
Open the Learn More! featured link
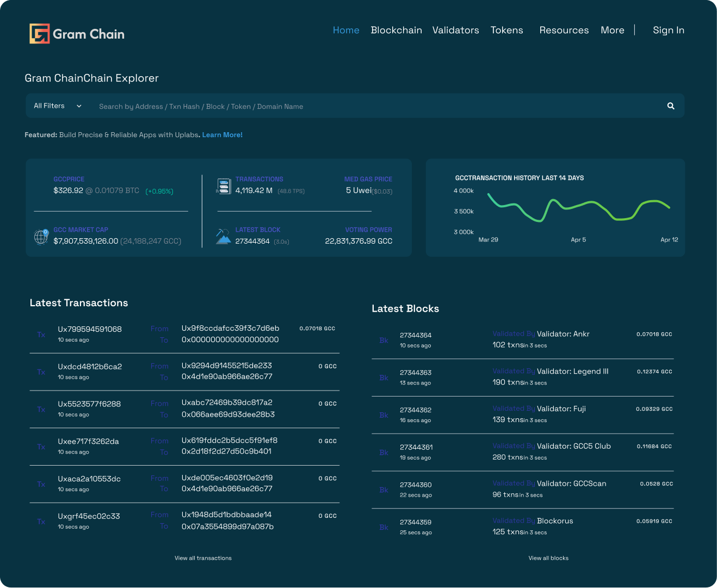tap(222, 135)
